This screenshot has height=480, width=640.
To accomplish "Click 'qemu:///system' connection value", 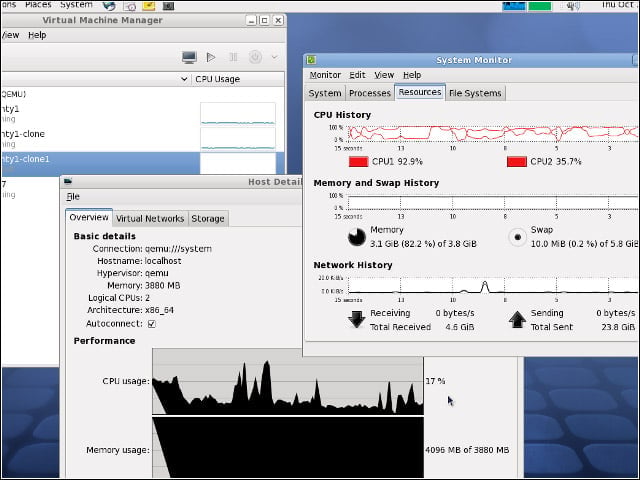I will (178, 249).
